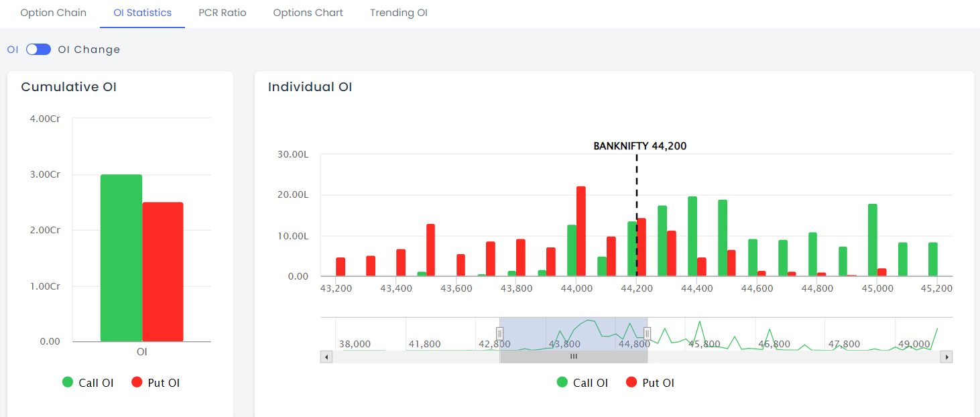Click the left range handle of the navigator
Screen dimensions: 980x417
[x=499, y=333]
